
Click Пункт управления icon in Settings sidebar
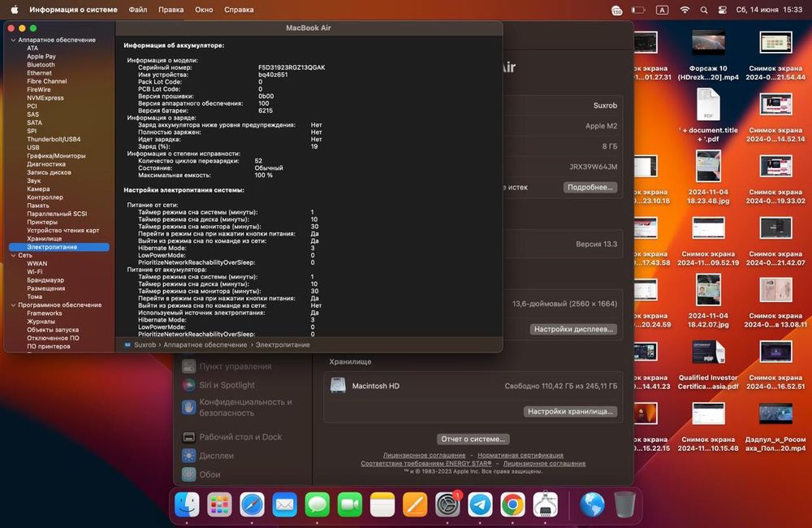[x=189, y=366]
